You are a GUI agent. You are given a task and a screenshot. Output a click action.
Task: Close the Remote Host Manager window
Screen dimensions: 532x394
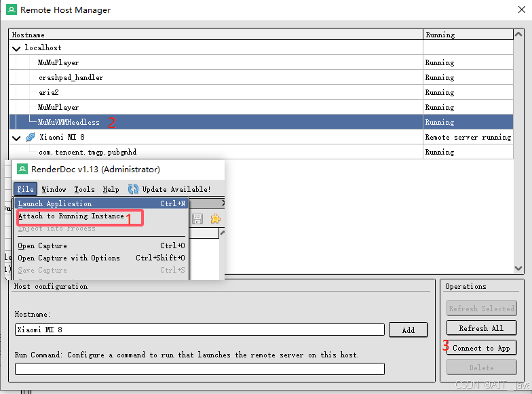tap(522, 9)
